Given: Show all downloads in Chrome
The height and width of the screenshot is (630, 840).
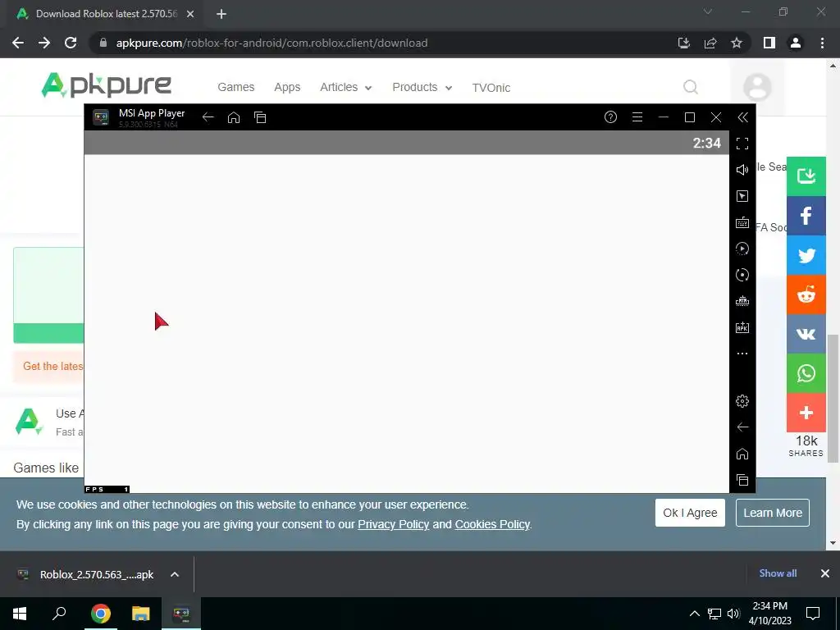Looking at the screenshot, I should click(x=778, y=573).
